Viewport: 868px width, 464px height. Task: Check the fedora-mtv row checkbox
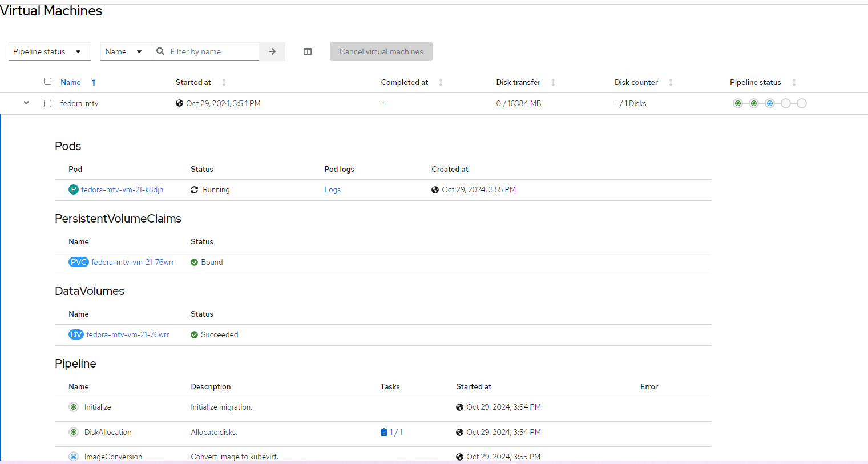pos(48,103)
